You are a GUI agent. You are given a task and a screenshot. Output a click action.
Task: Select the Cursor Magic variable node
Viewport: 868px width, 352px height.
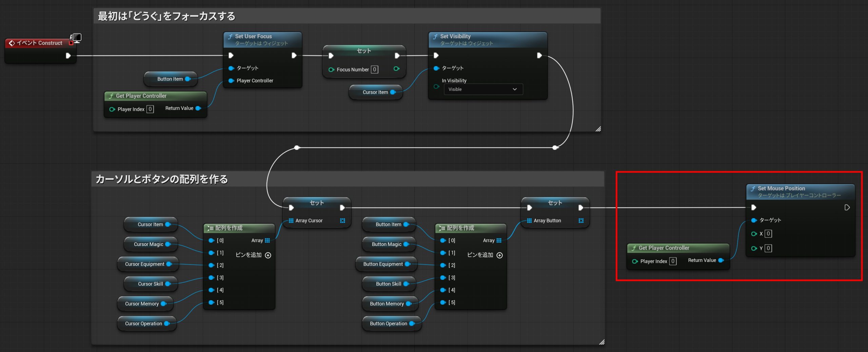(149, 244)
